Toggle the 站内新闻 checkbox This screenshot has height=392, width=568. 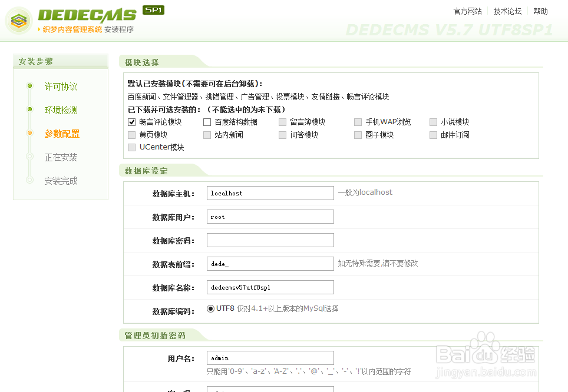(207, 135)
